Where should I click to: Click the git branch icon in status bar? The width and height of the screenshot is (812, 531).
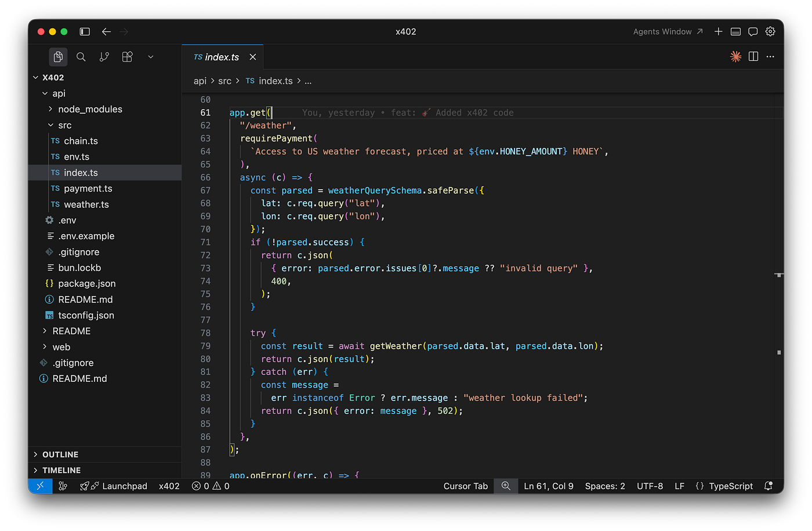63,486
